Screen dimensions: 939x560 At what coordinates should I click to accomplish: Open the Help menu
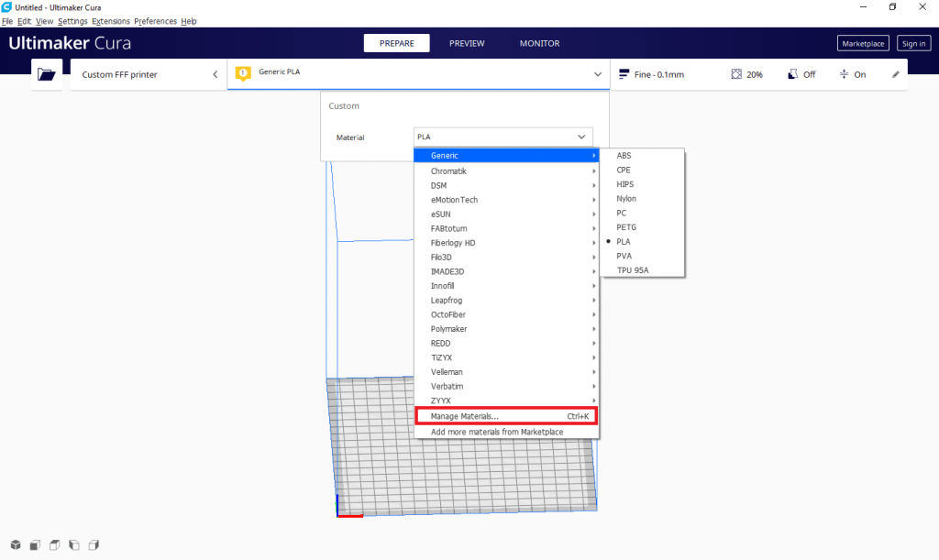click(189, 21)
